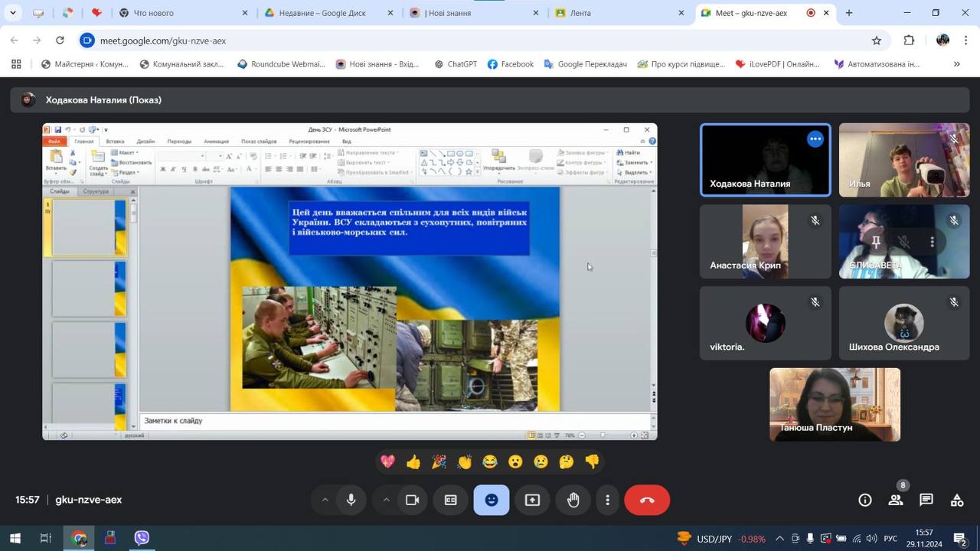Screen dimensions: 980x551
Task: Toggle closed captions button
Action: click(451, 500)
